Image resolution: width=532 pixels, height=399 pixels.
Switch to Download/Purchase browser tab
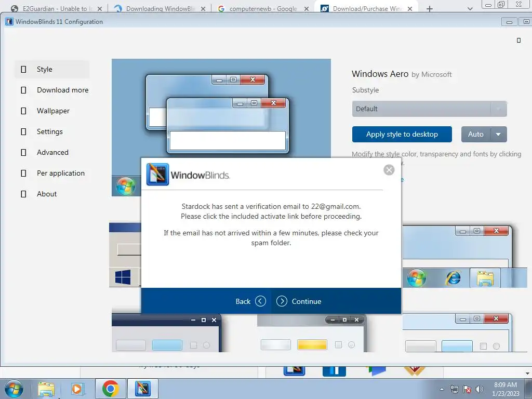[x=366, y=8]
